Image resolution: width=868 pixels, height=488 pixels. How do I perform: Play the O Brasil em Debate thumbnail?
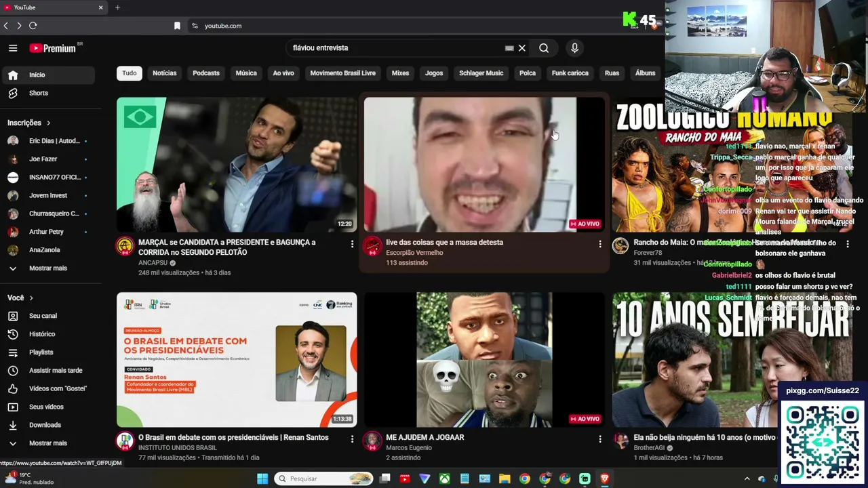click(x=237, y=360)
